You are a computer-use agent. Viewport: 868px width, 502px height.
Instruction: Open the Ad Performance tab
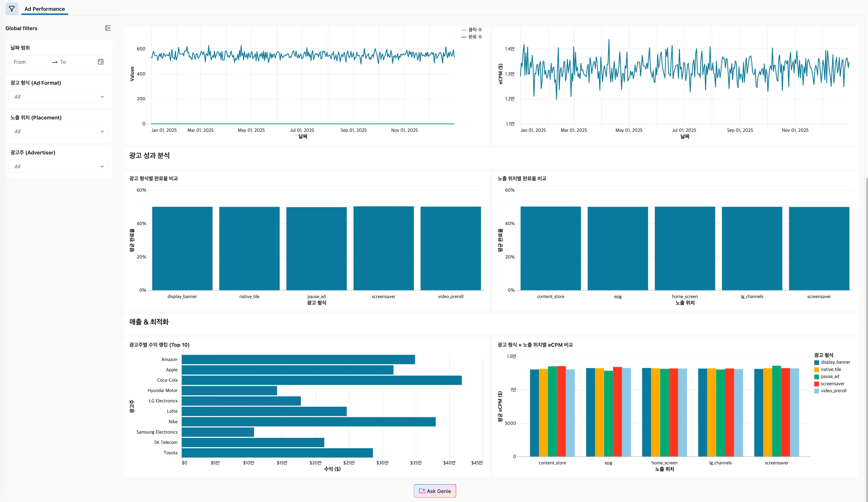[x=45, y=9]
